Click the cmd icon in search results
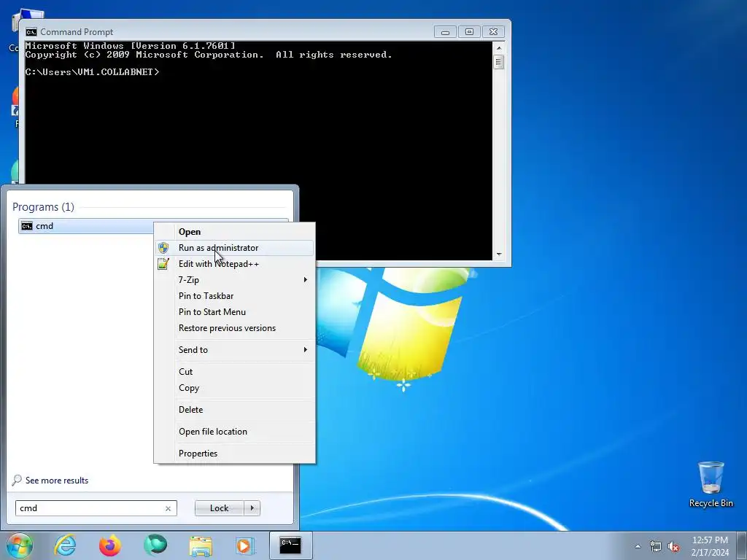Screen dimensions: 747x560 27,226
